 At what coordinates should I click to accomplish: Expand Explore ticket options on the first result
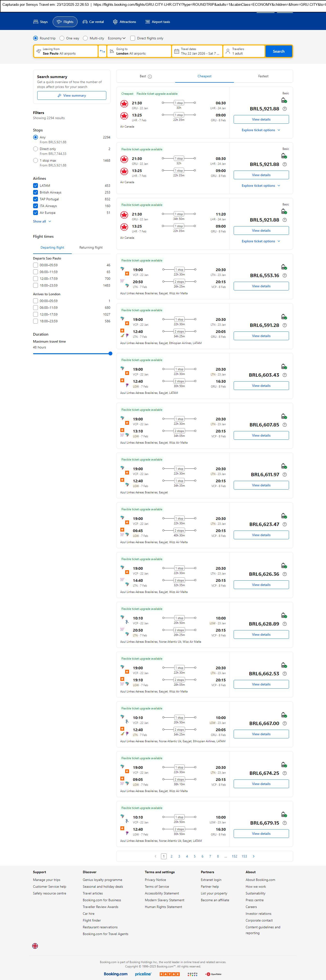(261, 130)
